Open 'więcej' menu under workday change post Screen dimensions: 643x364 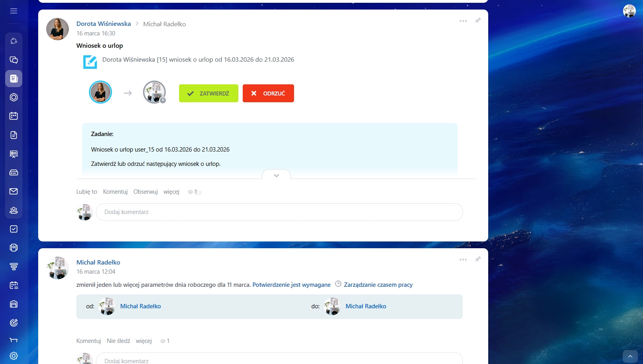coord(144,341)
